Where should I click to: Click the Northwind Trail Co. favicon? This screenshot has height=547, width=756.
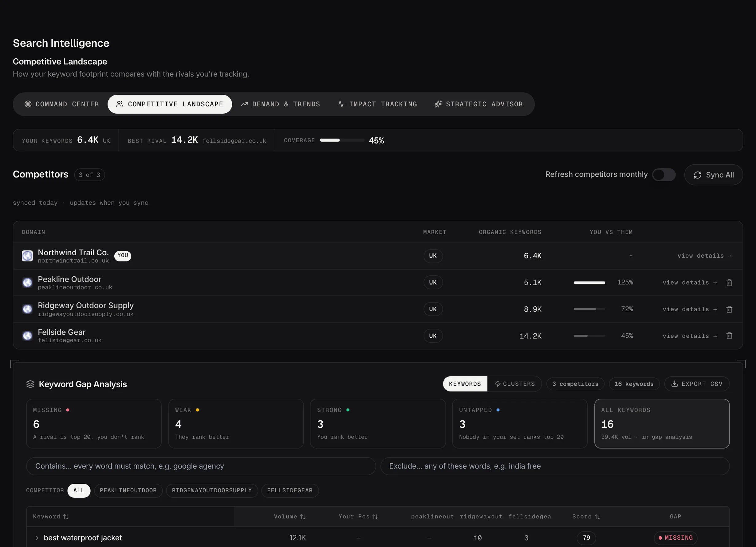[x=27, y=256]
